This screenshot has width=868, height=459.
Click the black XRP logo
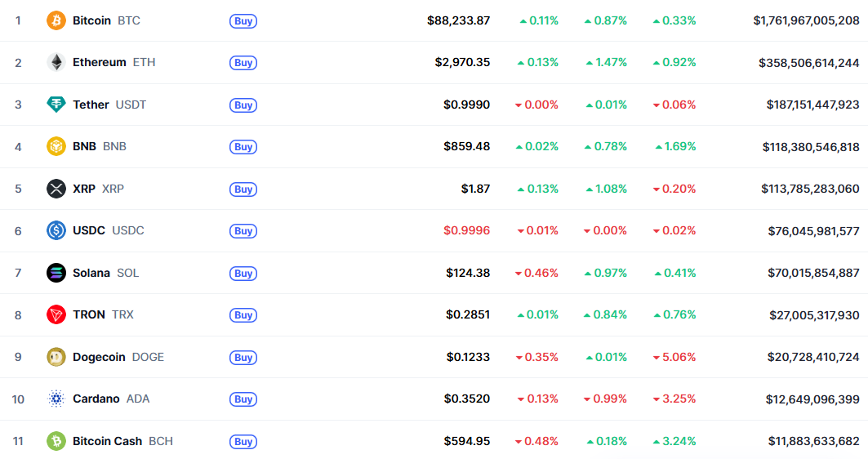pyautogui.click(x=56, y=189)
